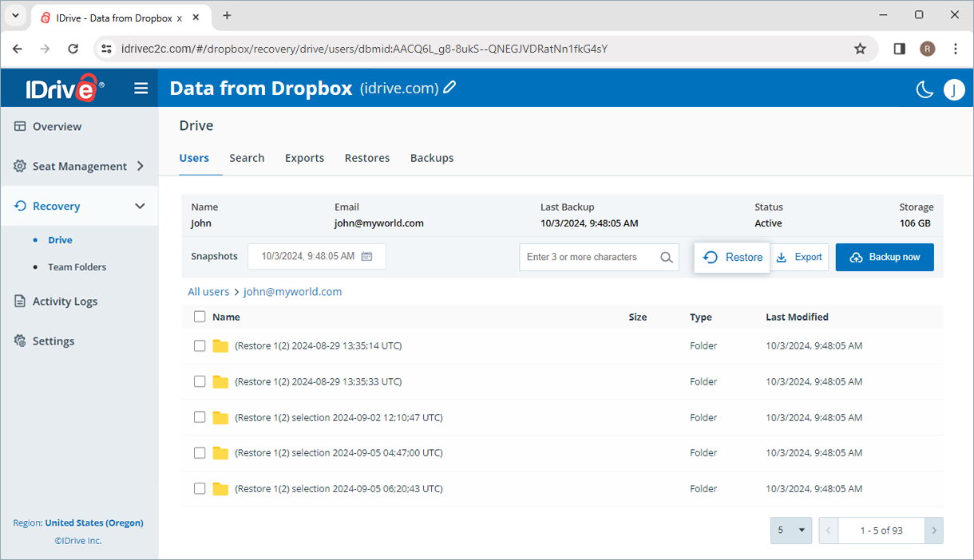View site information icon in address bar
The image size is (974, 560).
coord(106,49)
